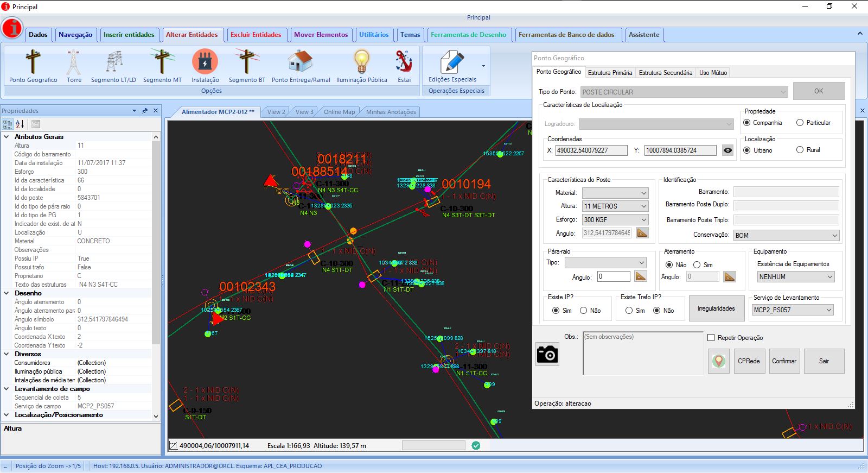This screenshot has height=473, width=868.
Task: Select Rural localization option
Action: (x=800, y=150)
